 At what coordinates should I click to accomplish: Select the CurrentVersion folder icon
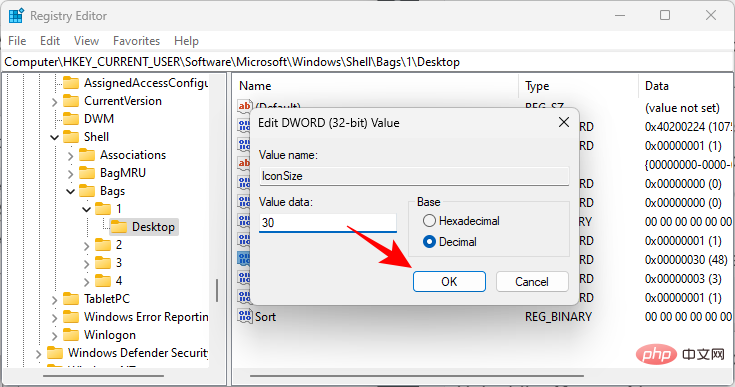pyautogui.click(x=71, y=101)
